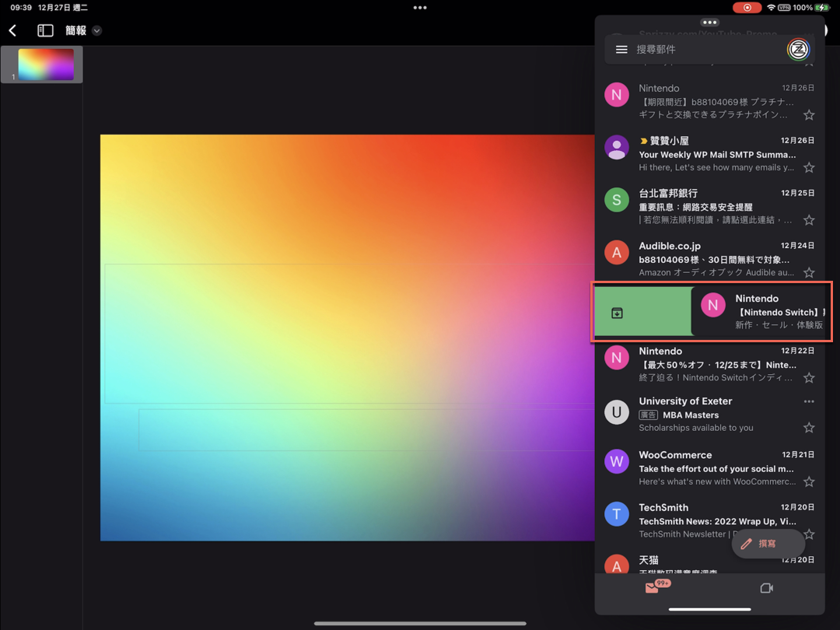Screen dimensions: 840x630
Task: Open Take the effort out of your social email
Action: [716, 469]
